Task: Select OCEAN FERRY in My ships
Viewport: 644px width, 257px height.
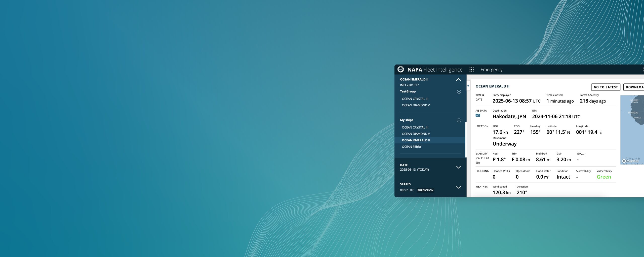Action: tap(412, 147)
